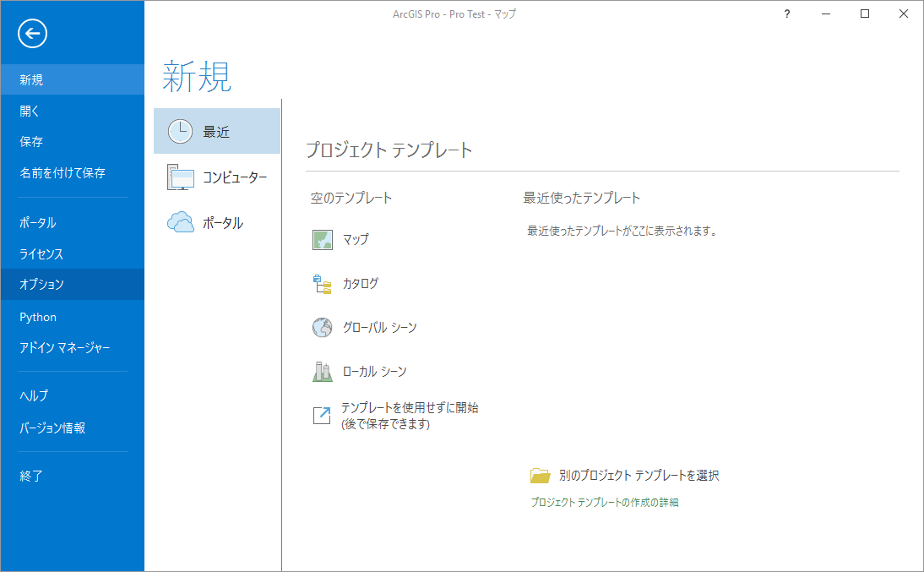
Task: Select the コンピューター tab label
Action: 235,177
